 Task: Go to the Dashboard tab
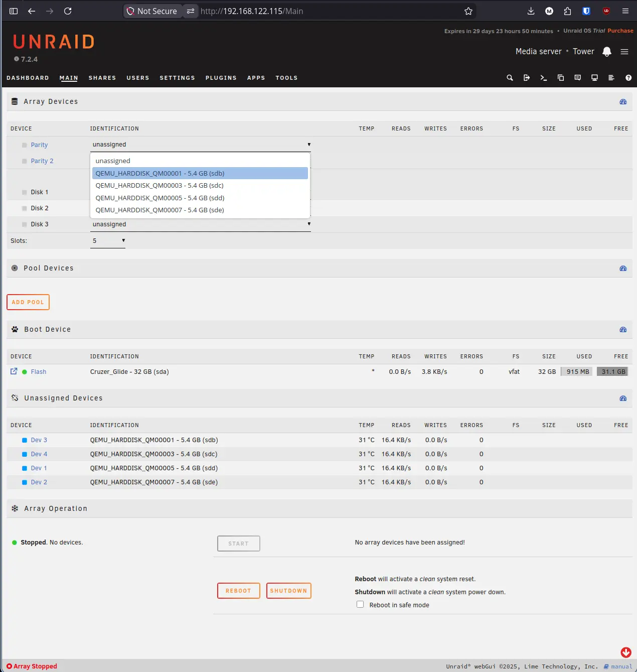(x=28, y=78)
